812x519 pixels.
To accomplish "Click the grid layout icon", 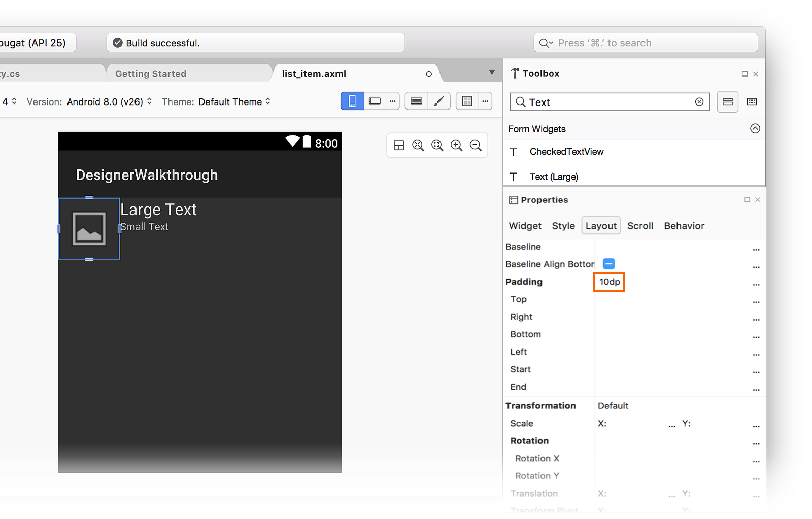I will pos(467,101).
